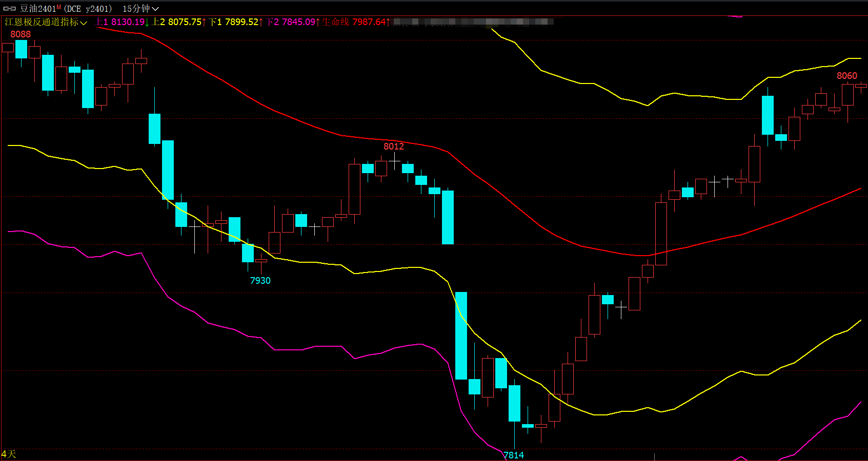Select the 生命线 7987.64 indicator value
Viewport: 868px width, 461px height.
coord(356,22)
